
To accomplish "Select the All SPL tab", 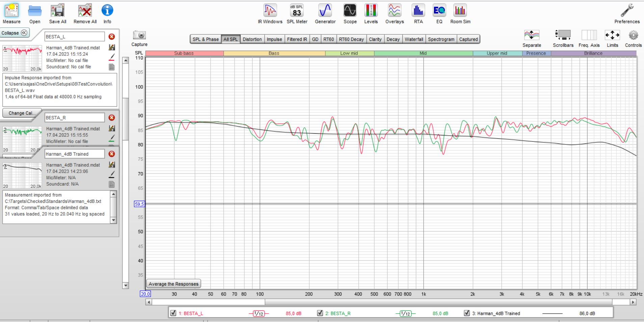I will click(x=231, y=39).
